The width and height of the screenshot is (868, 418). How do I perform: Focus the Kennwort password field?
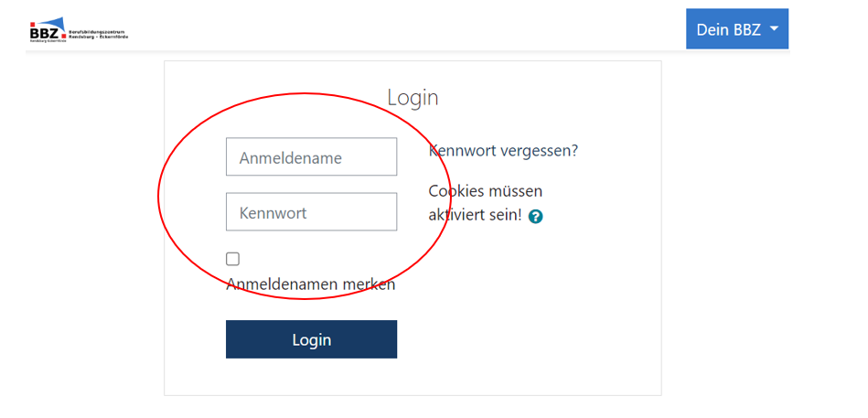(311, 212)
